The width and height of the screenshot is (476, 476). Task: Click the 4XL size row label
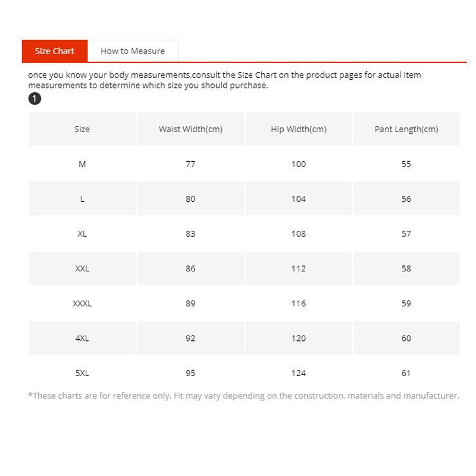(x=82, y=338)
